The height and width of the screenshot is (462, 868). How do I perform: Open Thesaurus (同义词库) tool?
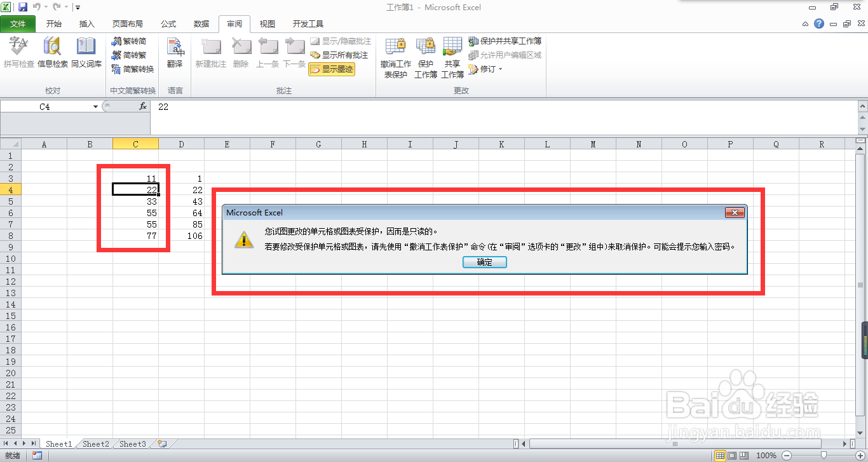point(86,53)
